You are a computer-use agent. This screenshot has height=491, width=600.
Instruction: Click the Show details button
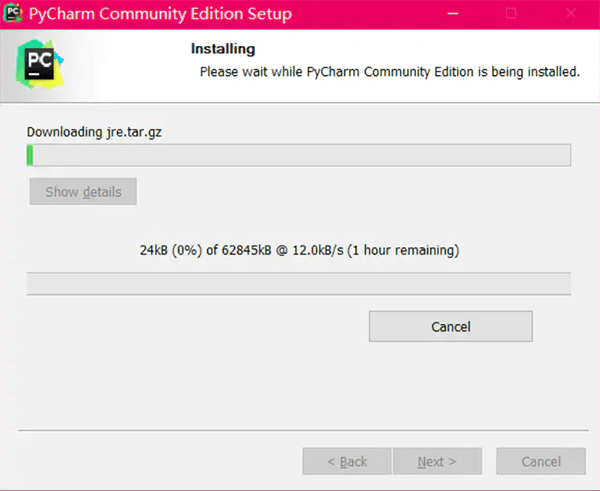coord(83,191)
